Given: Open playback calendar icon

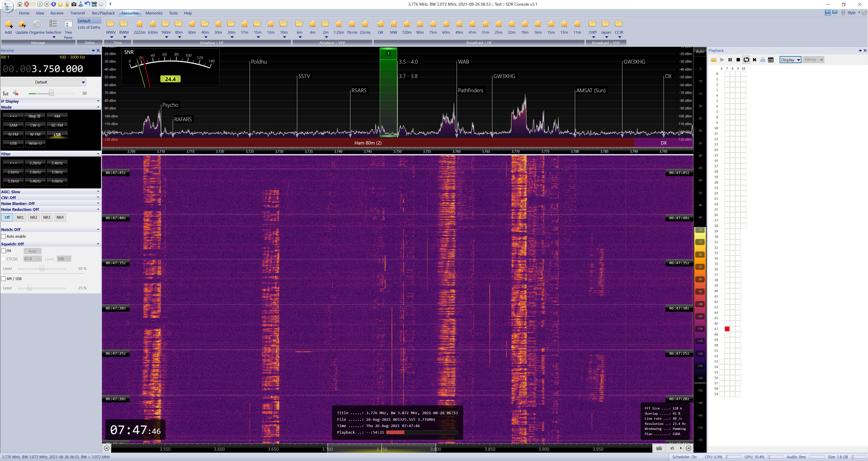Looking at the screenshot, I should [x=771, y=60].
